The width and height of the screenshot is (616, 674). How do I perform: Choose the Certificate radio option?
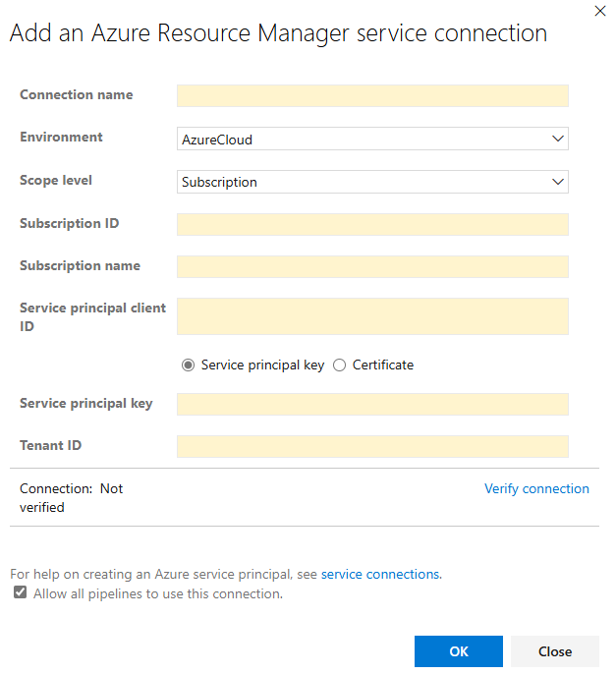(x=340, y=365)
